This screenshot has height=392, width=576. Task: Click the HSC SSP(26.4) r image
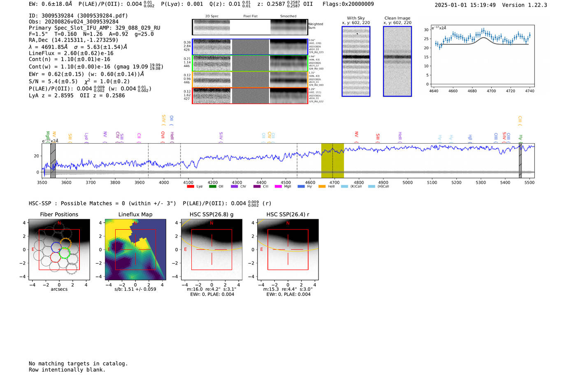288,250
